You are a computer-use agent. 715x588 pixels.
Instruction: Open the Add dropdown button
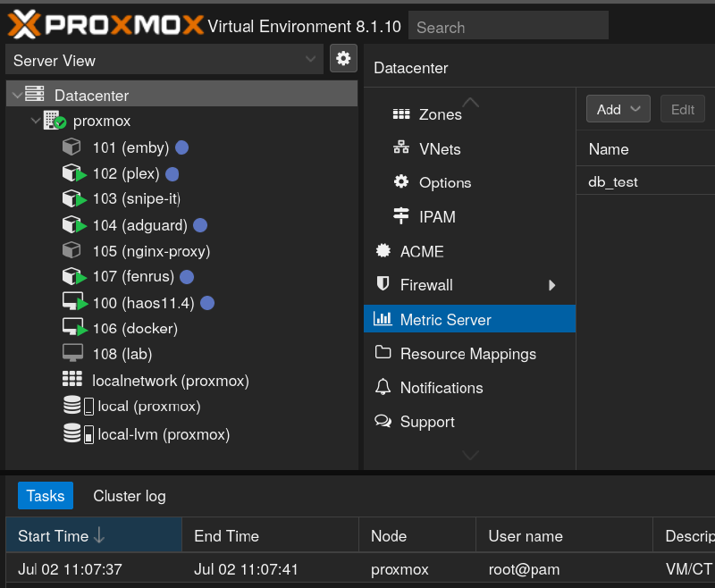[x=618, y=109]
